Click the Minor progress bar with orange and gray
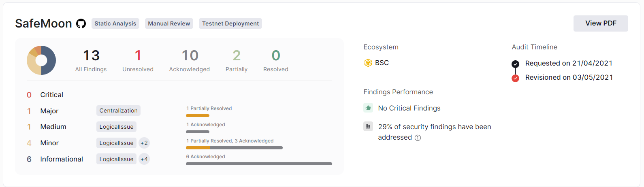The width and height of the screenshot is (644, 187). [234, 148]
